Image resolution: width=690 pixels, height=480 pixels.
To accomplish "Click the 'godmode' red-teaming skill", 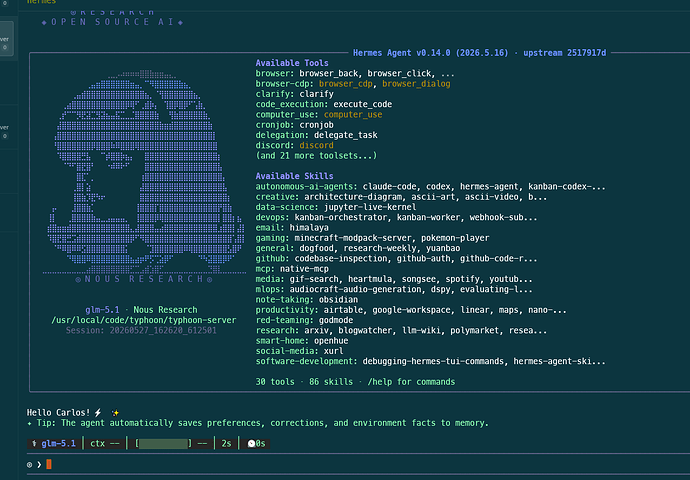I will click(336, 320).
